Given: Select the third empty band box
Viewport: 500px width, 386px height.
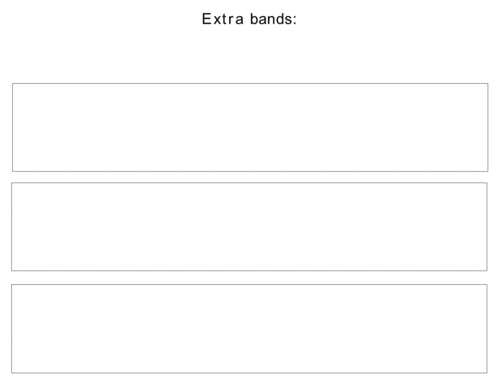Looking at the screenshot, I should (x=249, y=329).
